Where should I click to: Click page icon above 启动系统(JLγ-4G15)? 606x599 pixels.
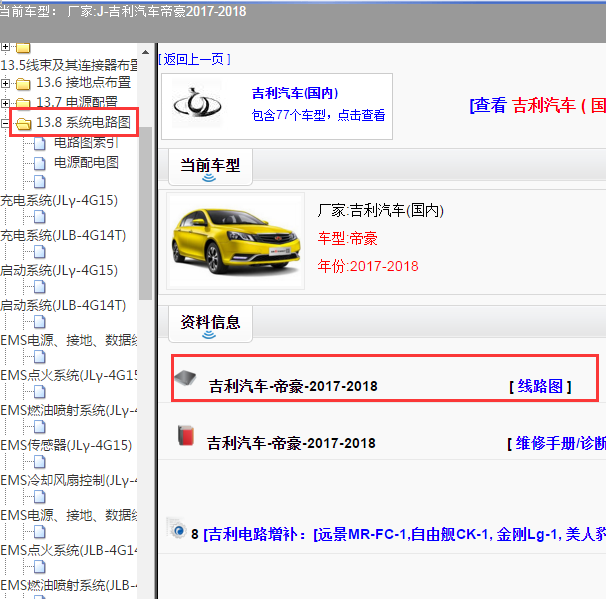pos(39,252)
